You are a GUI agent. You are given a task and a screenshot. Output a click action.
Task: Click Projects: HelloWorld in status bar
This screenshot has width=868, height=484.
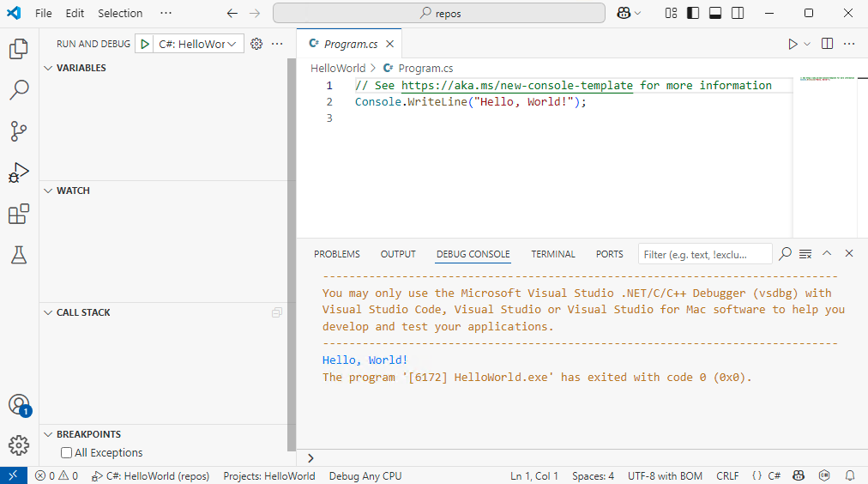click(269, 475)
